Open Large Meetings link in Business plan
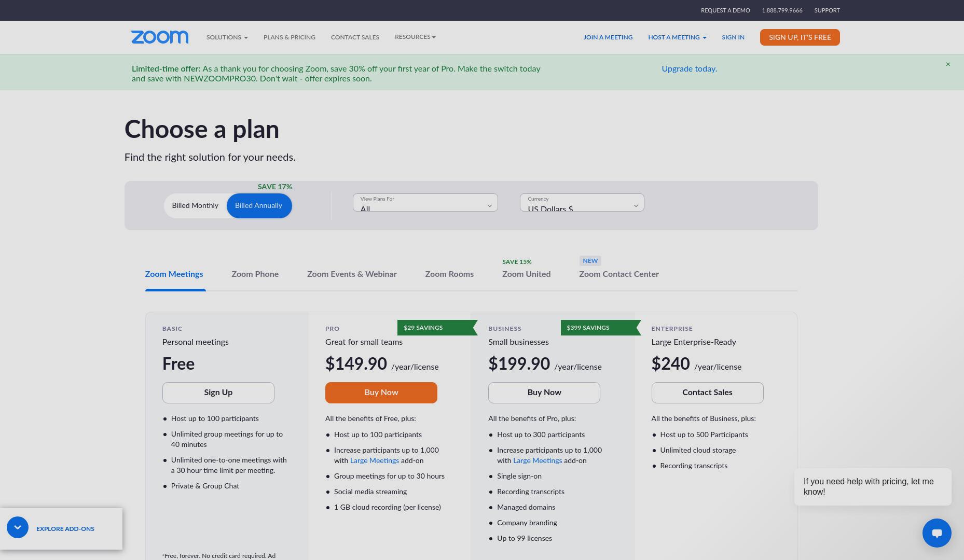This screenshot has width=964, height=560. (x=538, y=460)
